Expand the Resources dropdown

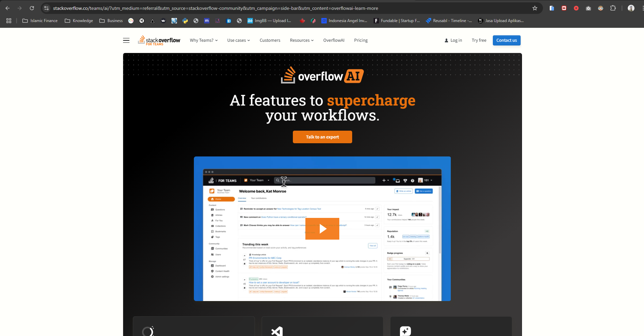click(x=302, y=40)
